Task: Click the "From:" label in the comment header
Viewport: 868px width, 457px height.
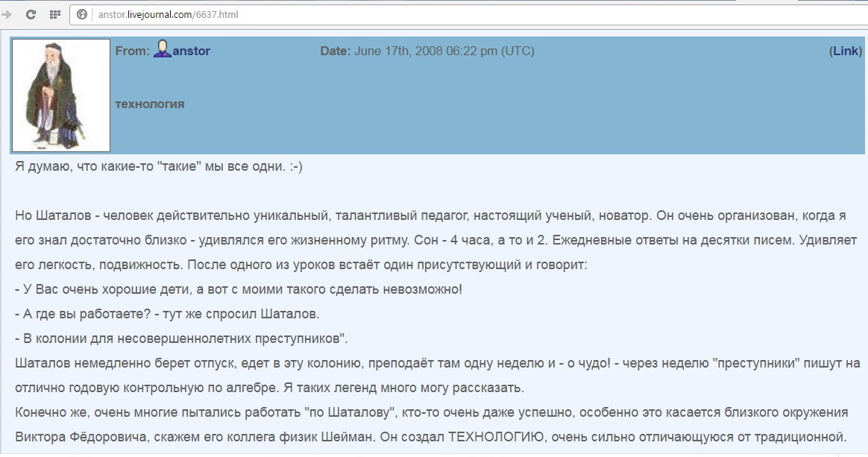Action: coord(132,51)
